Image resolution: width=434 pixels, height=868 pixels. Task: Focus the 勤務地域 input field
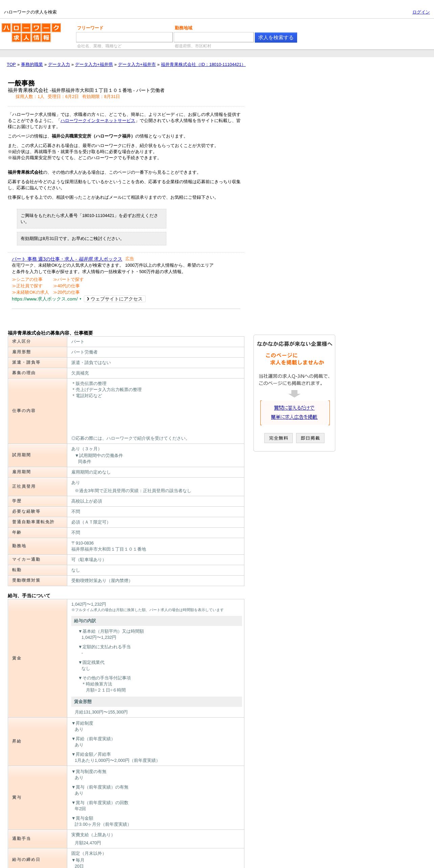(x=214, y=37)
